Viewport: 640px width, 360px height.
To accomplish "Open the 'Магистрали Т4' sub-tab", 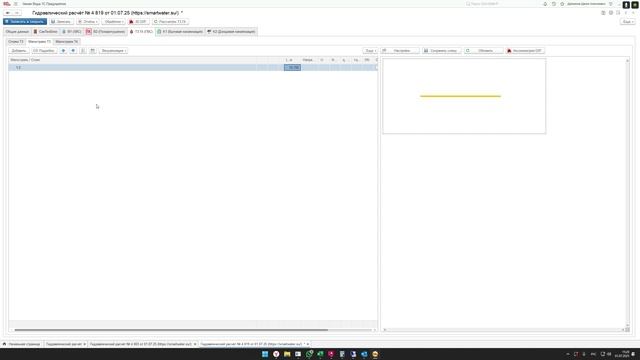I will 67,42.
